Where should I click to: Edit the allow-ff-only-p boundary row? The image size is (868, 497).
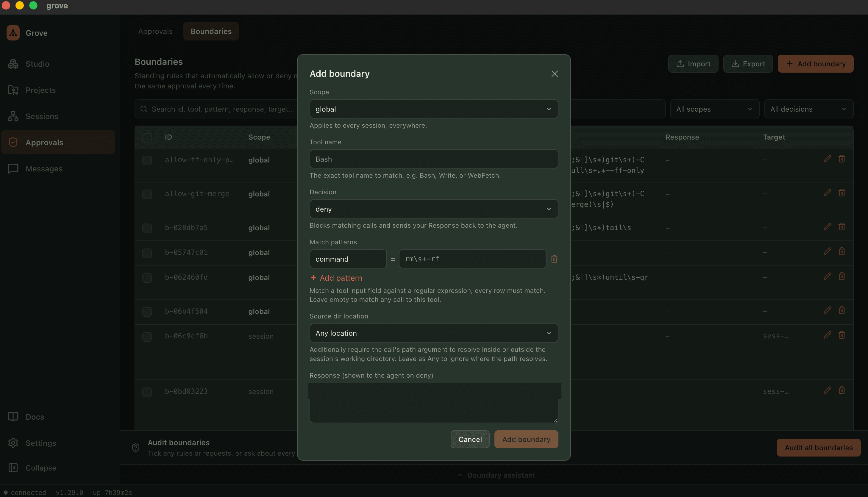828,159
